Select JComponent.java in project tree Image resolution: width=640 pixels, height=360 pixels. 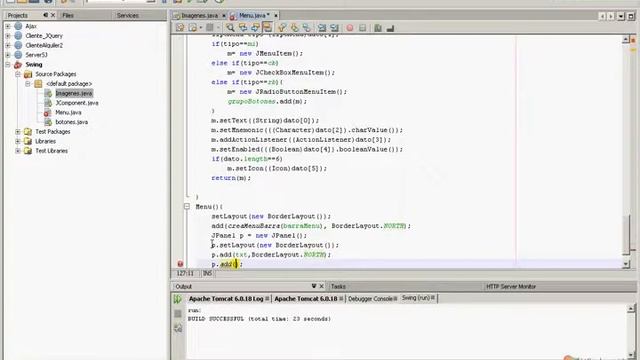pos(77,103)
